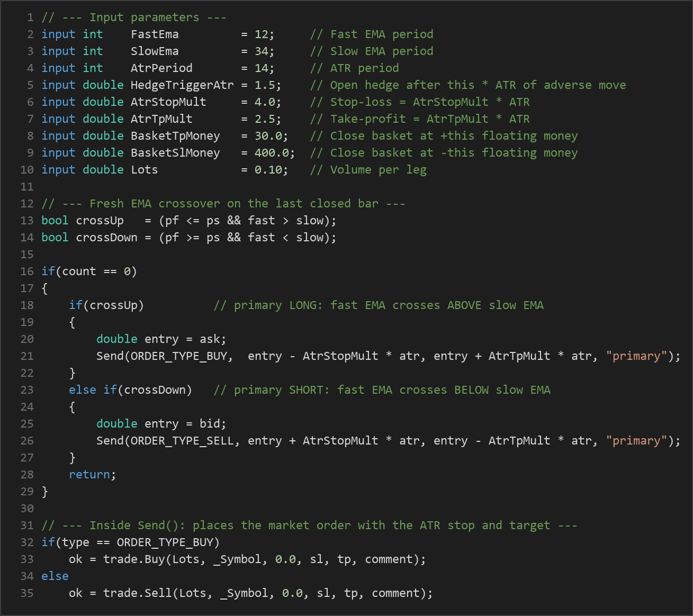Click the 'if(count == 0)' statement
Screen dimensions: 693x616
[x=89, y=271]
